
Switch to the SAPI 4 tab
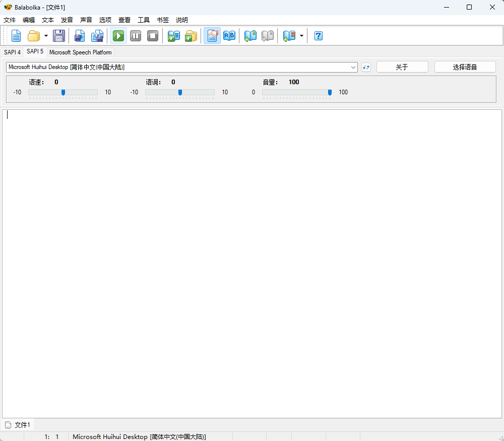pos(12,52)
